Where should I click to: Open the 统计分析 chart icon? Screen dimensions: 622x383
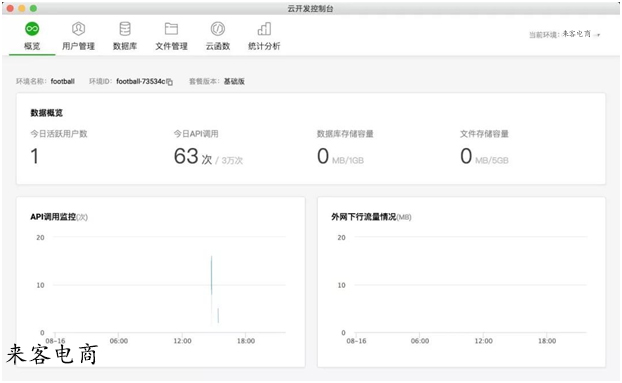tap(264, 29)
